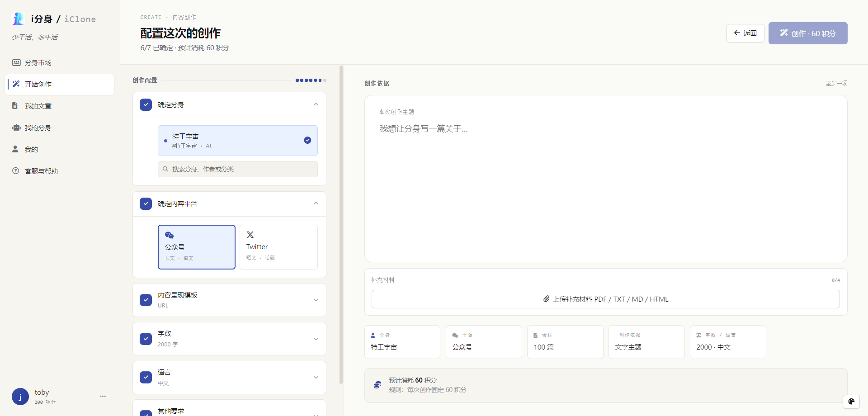Click the iClone logo icon

tap(18, 19)
